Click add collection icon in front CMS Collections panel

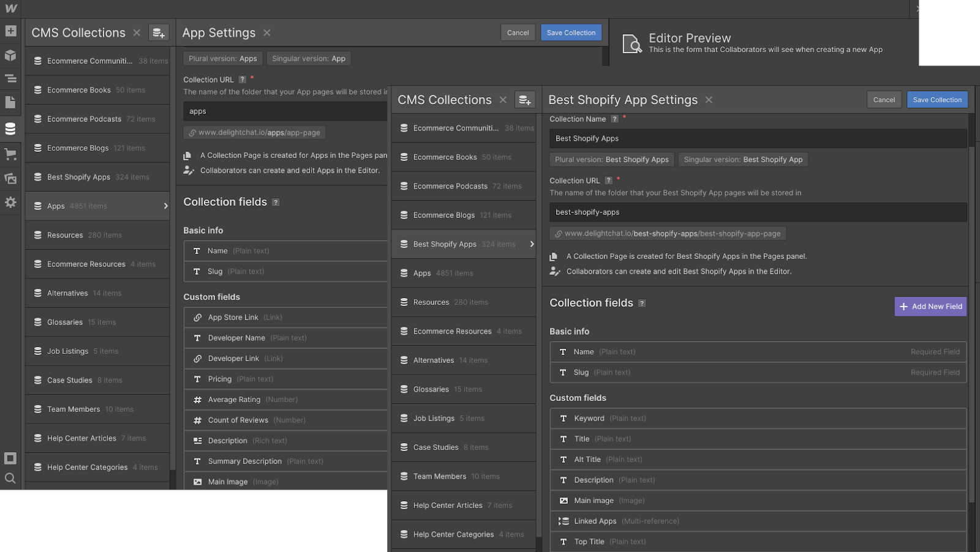pyautogui.click(x=525, y=100)
